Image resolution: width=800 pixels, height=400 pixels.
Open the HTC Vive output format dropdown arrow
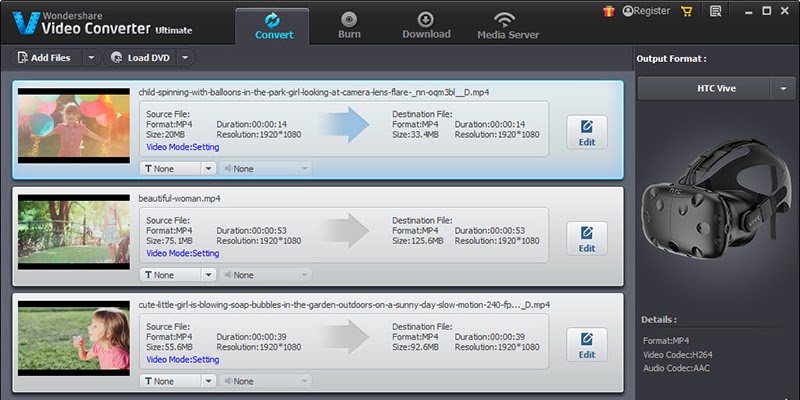click(x=783, y=89)
